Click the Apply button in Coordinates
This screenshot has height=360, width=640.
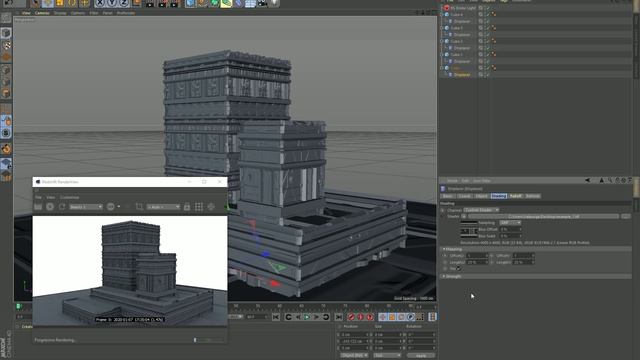(x=421, y=356)
